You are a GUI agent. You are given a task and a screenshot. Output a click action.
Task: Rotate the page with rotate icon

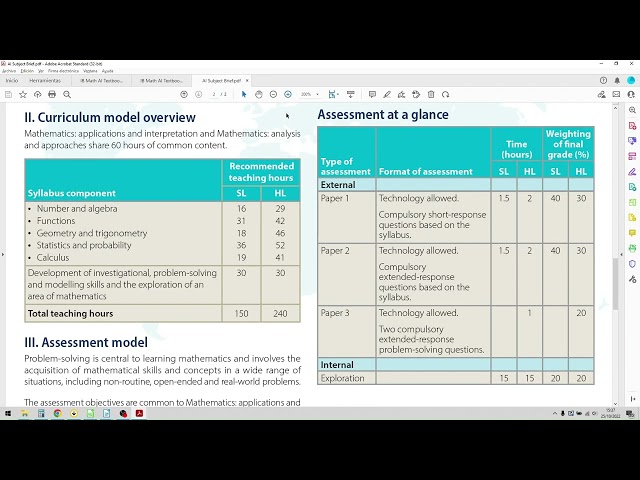click(x=446, y=95)
